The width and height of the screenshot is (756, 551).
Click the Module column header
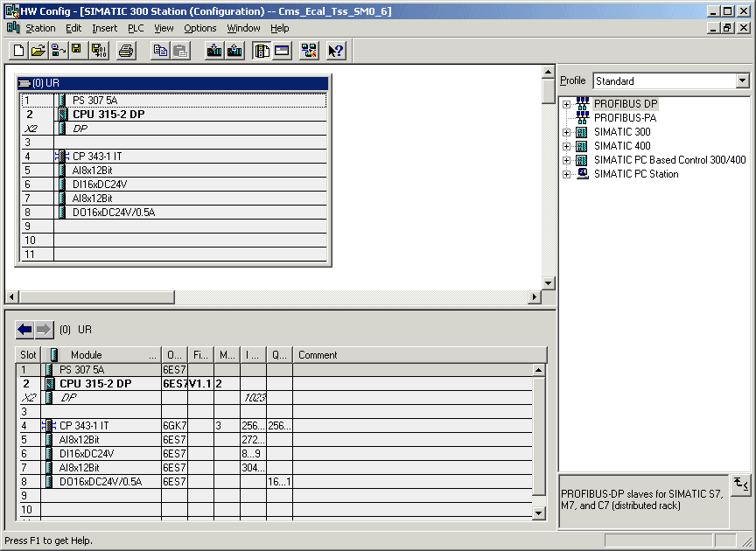[x=101, y=355]
